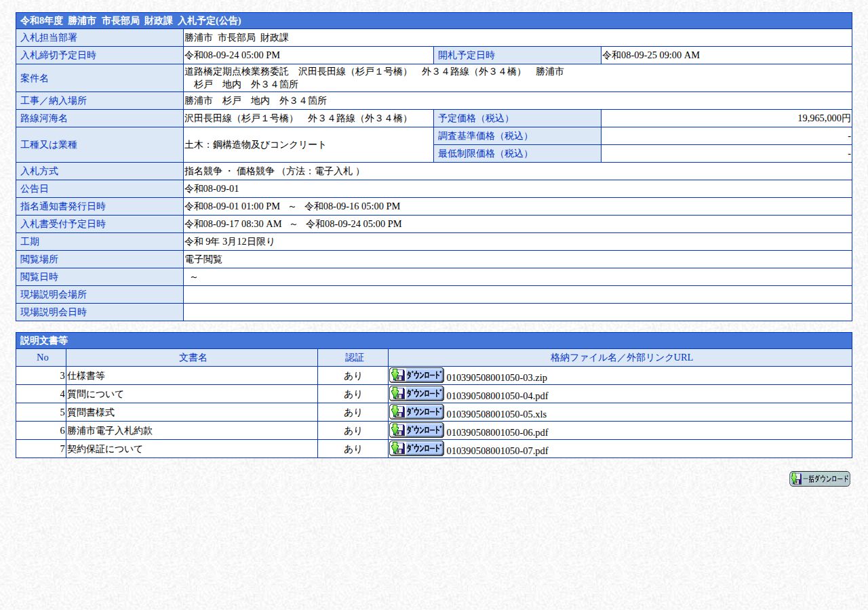
Task: Select the 入札担当部署 label cell
Action: tap(100, 38)
